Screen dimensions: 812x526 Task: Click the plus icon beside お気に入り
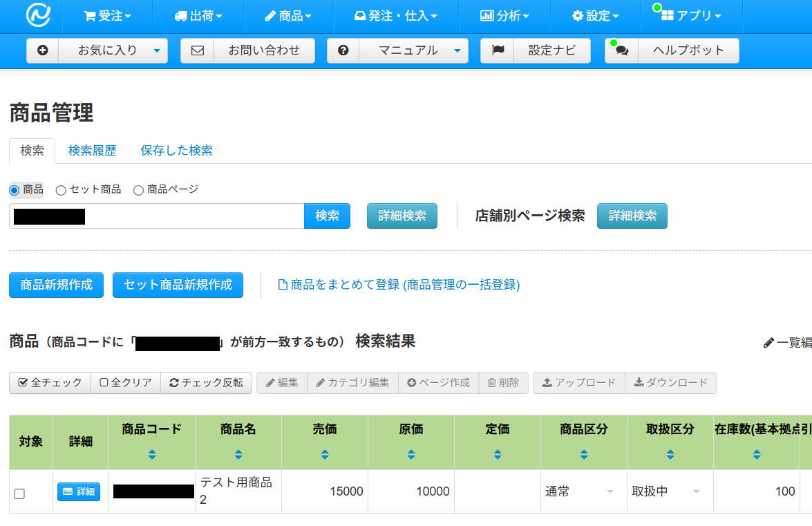pyautogui.click(x=43, y=50)
